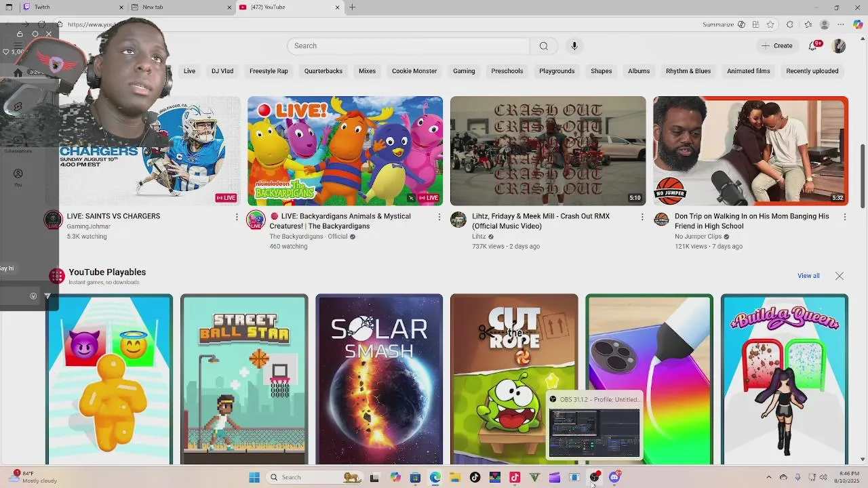Click the Windows taskbar Search box
Image resolution: width=868 pixels, height=488 pixels.
coord(315,477)
